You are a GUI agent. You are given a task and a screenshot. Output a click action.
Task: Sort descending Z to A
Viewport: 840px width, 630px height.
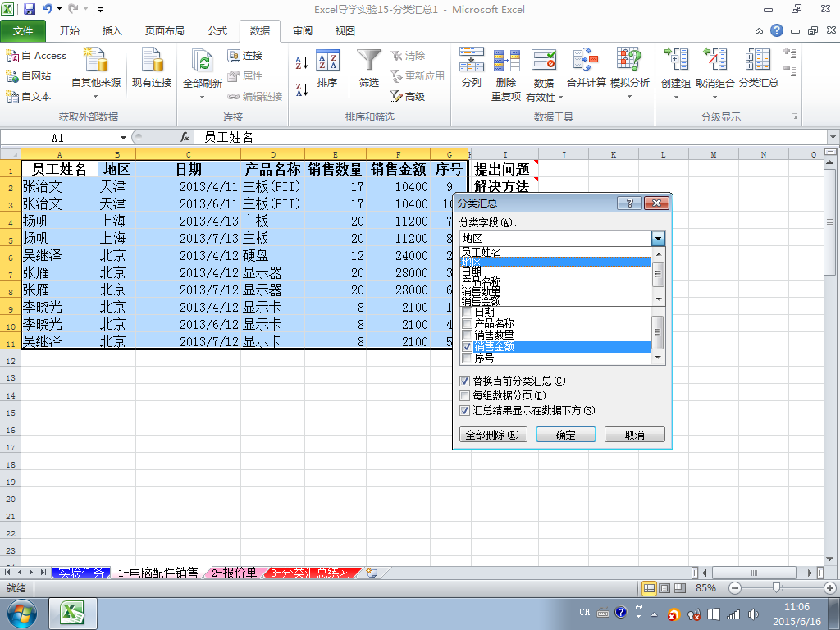coord(302,89)
